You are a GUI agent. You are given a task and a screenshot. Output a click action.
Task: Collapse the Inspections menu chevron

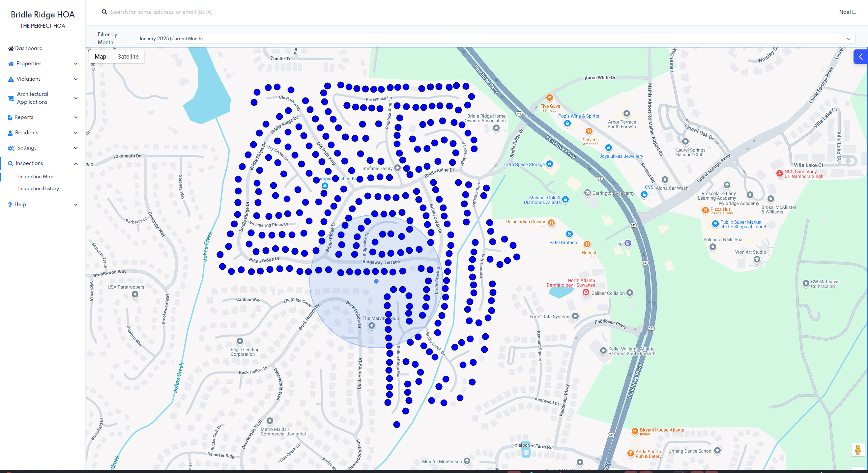click(76, 164)
